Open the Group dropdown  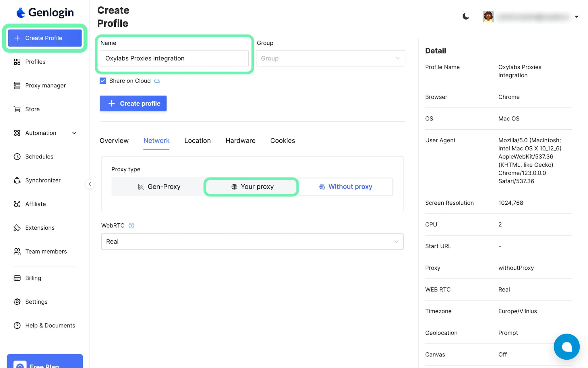tap(330, 58)
